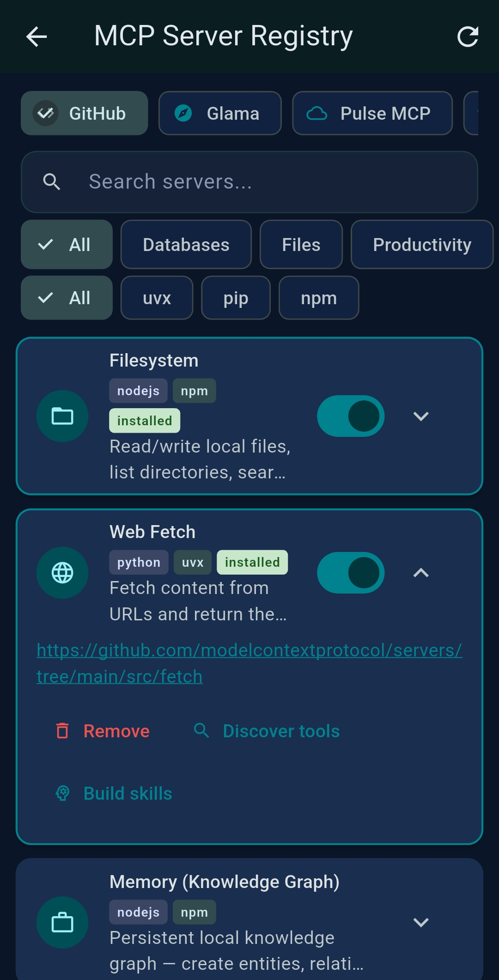Switch to the Pulse MCP source

coord(372,113)
